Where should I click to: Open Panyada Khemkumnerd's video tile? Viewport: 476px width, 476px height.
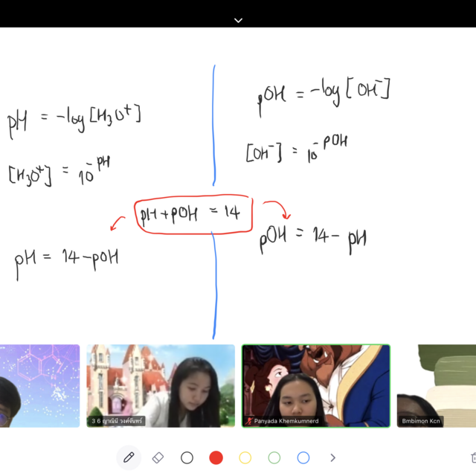tap(315, 386)
